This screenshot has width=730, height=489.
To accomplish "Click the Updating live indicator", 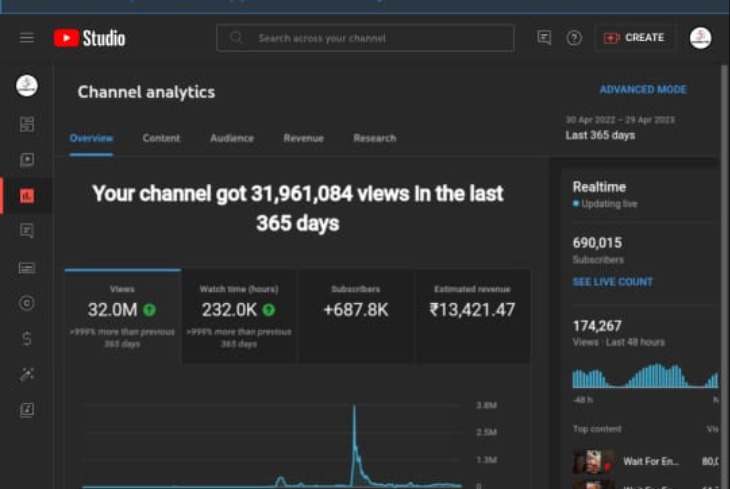I will (x=605, y=204).
